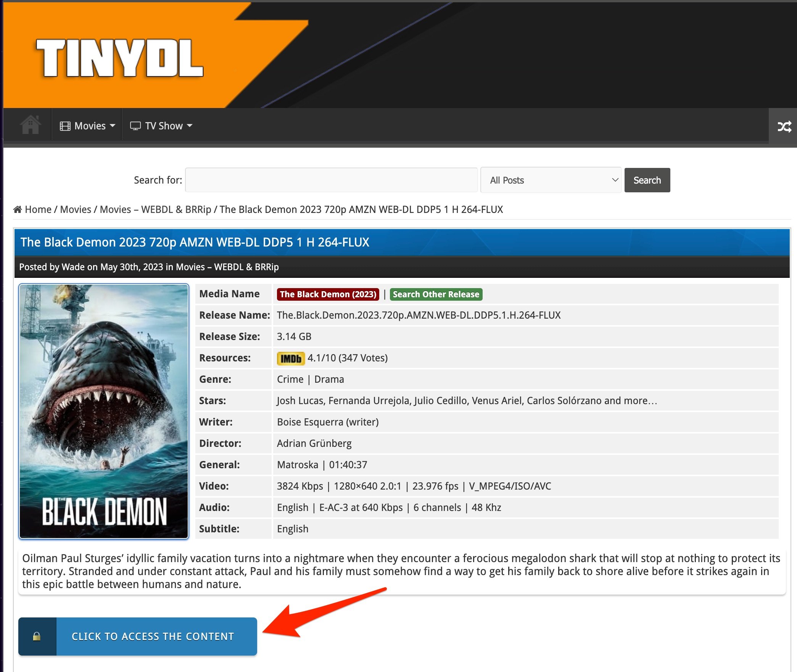Screen dimensions: 797x672
Task: Click the monitor icon beside TV Show
Action: point(135,126)
